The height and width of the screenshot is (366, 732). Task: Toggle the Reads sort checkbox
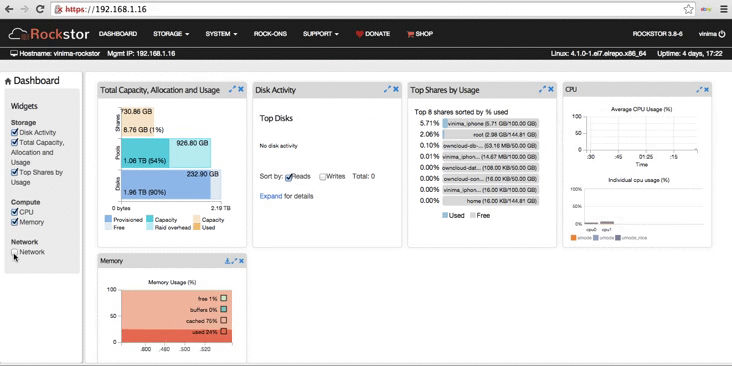pyautogui.click(x=289, y=177)
